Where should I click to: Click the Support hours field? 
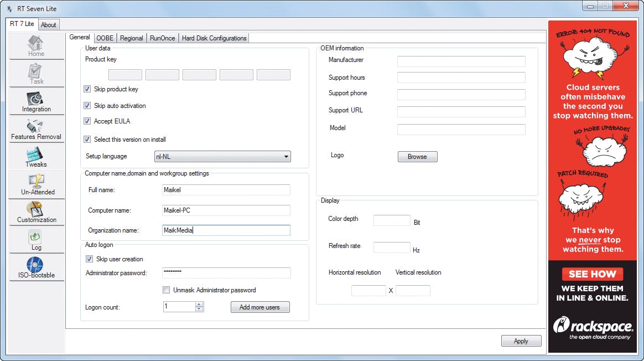point(461,78)
